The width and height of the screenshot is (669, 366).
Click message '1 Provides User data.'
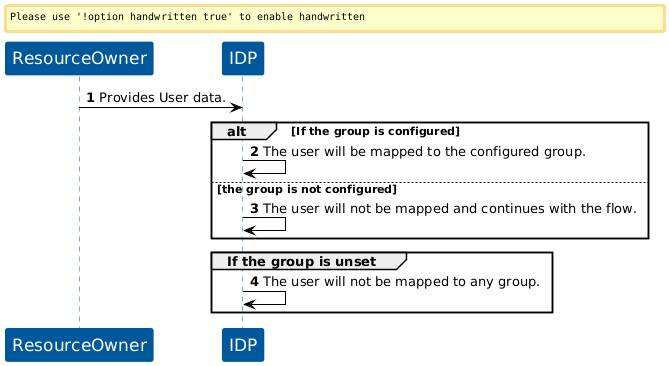click(x=156, y=98)
